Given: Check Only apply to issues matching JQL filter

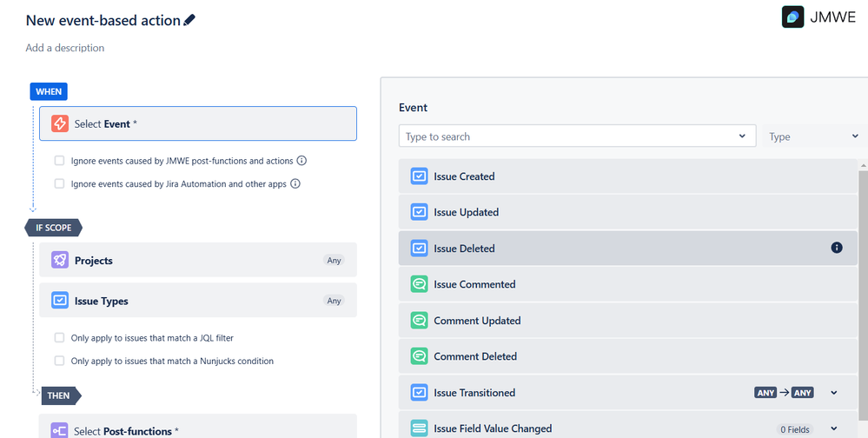Looking at the screenshot, I should pos(59,338).
